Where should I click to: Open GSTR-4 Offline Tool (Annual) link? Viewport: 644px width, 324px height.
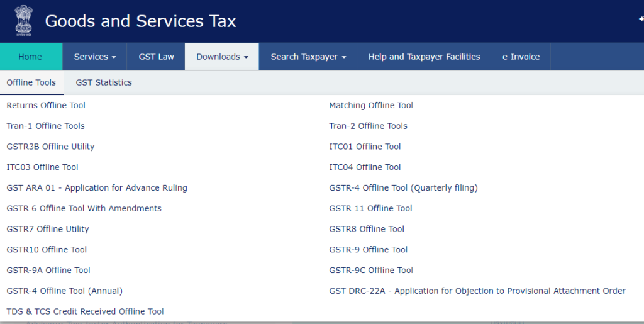click(65, 291)
